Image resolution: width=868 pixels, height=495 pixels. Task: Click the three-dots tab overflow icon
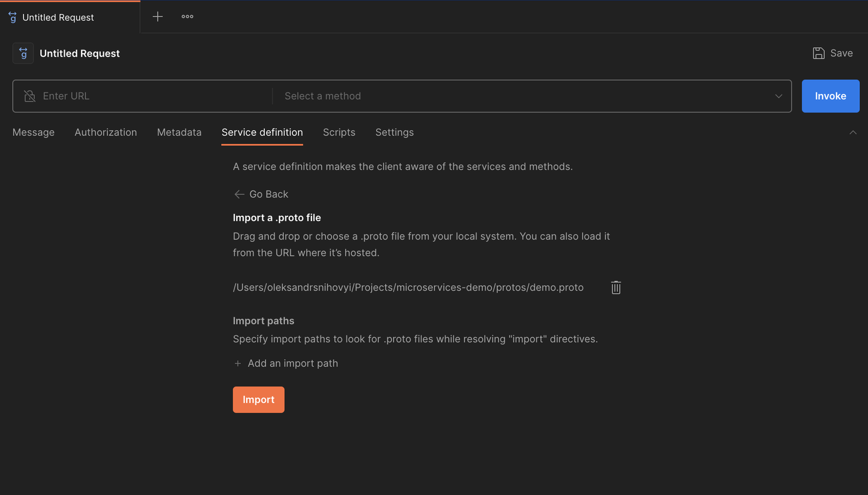(187, 16)
